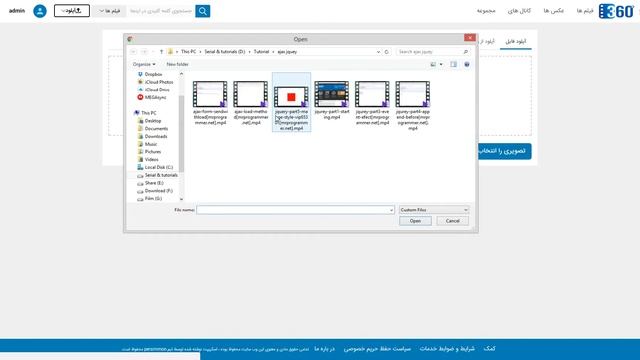The image size is (640, 360).
Task: Change the file view layout icon
Action: point(433,64)
